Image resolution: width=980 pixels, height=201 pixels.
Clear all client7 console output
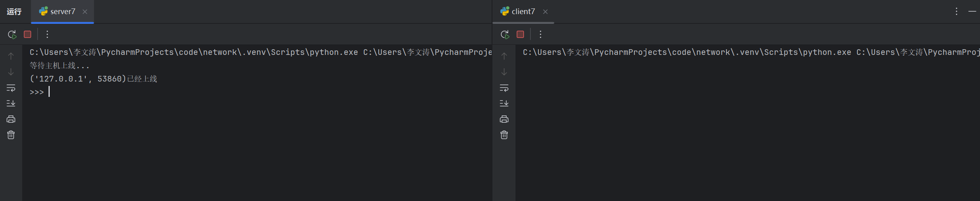(x=504, y=135)
